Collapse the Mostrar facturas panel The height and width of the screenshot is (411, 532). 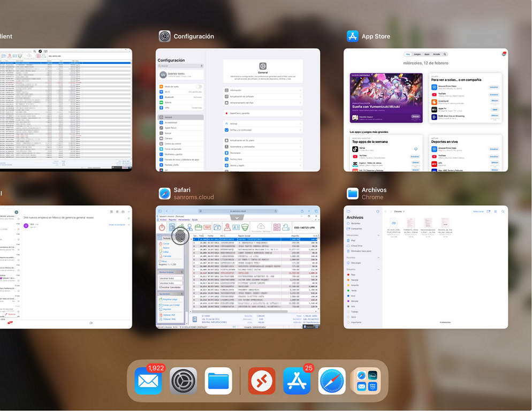tap(181, 272)
